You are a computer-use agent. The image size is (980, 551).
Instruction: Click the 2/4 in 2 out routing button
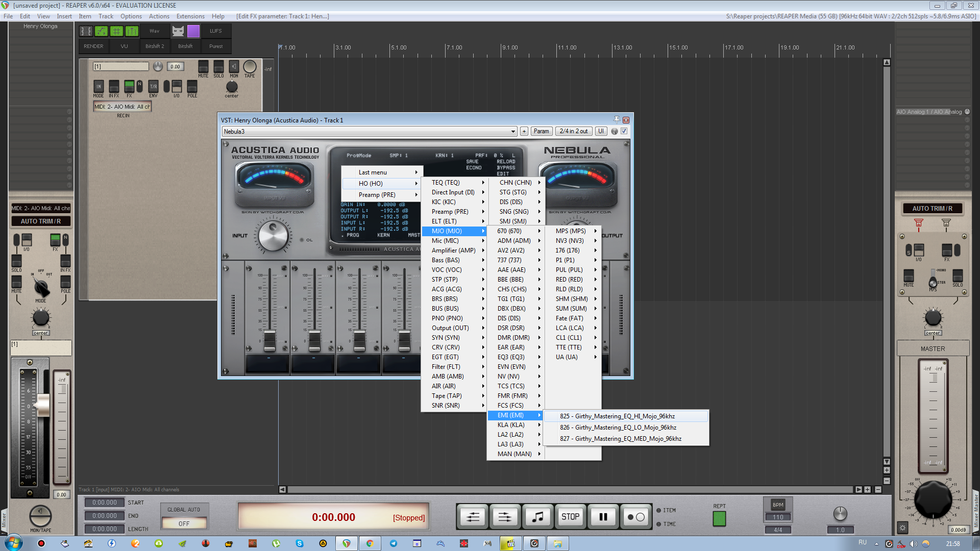coord(574,132)
